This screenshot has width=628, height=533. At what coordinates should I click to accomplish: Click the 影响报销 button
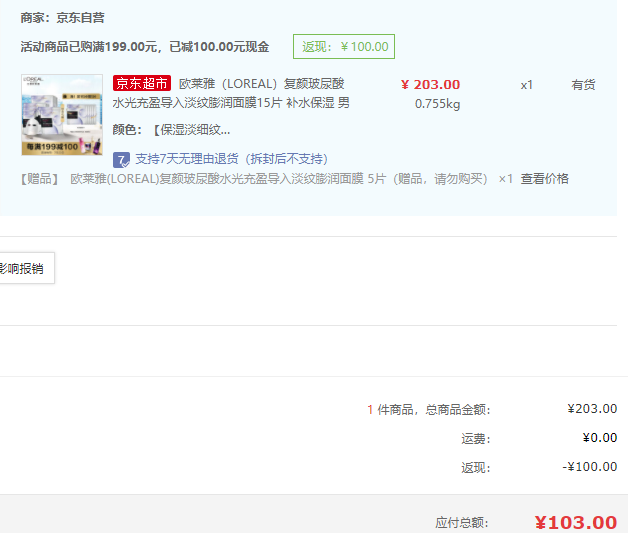coord(26,268)
